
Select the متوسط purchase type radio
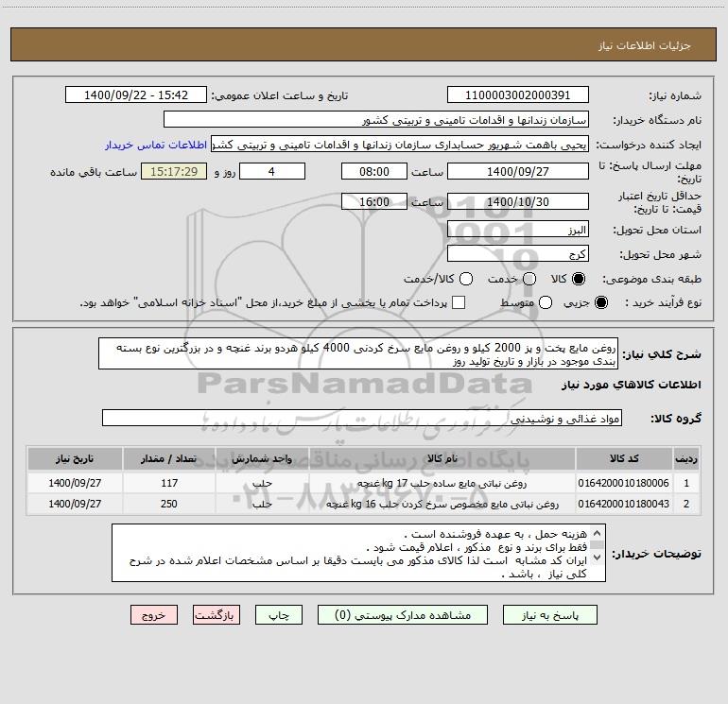(x=546, y=302)
